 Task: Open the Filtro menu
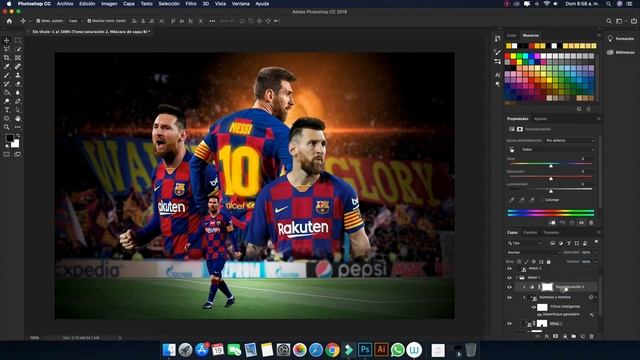click(191, 4)
